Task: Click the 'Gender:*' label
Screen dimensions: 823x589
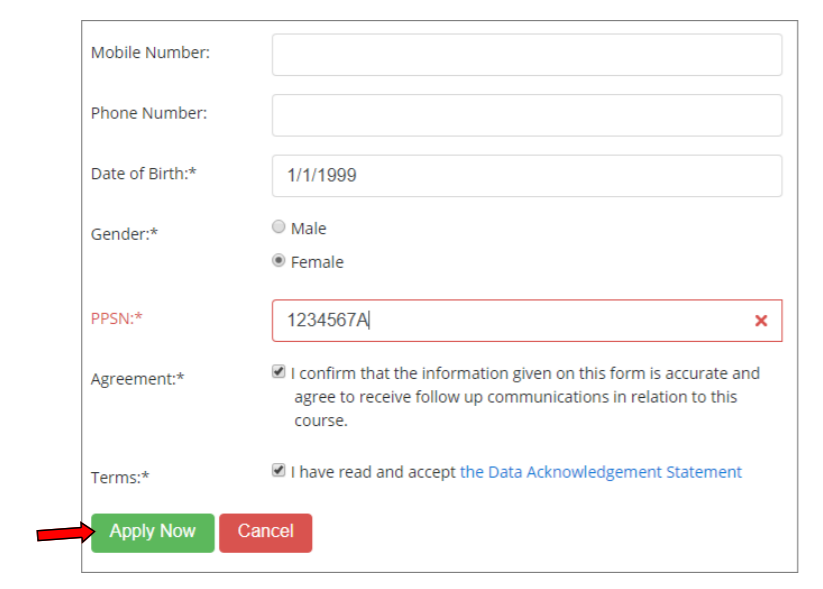Action: tap(124, 234)
